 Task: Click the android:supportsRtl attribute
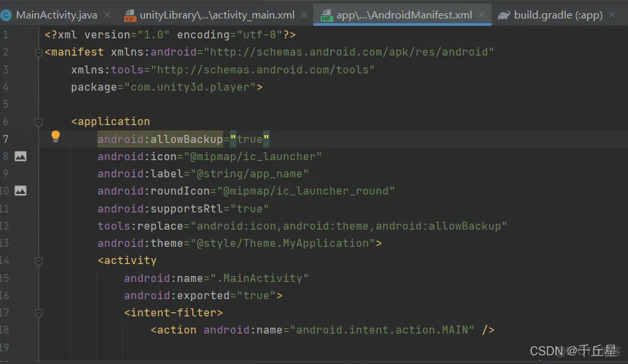click(160, 208)
